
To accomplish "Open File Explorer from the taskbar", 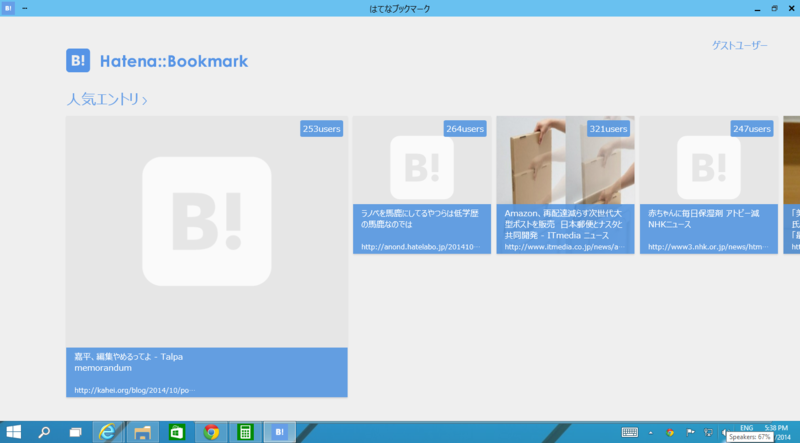I will point(142,432).
